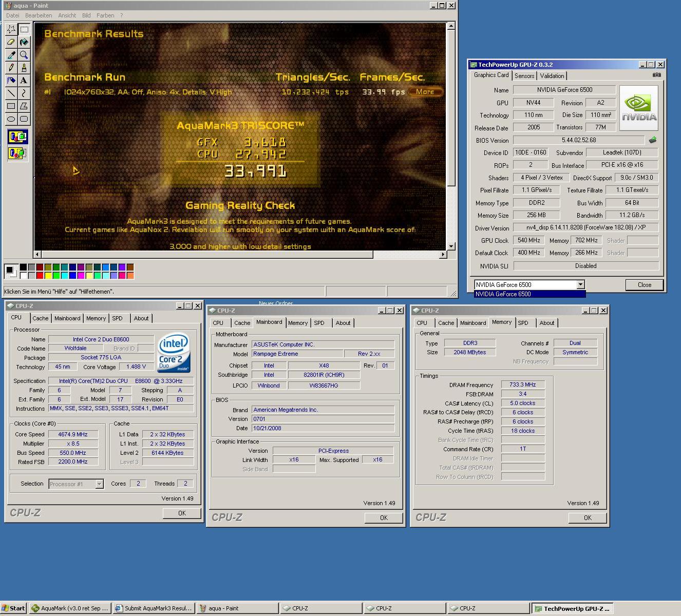Choose transparent selection mode in Paint toolbox
681x616 pixels.
[x=17, y=153]
